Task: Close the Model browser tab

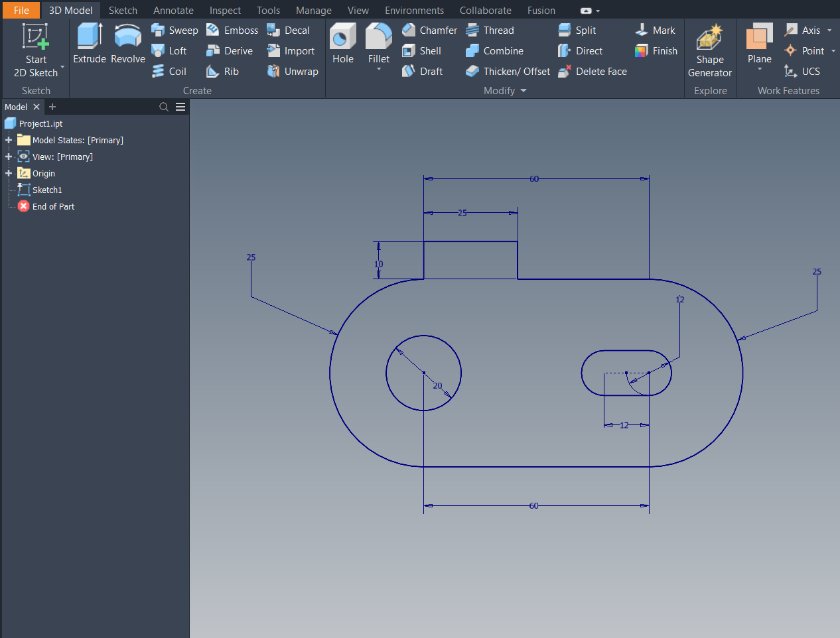Action: click(x=36, y=107)
